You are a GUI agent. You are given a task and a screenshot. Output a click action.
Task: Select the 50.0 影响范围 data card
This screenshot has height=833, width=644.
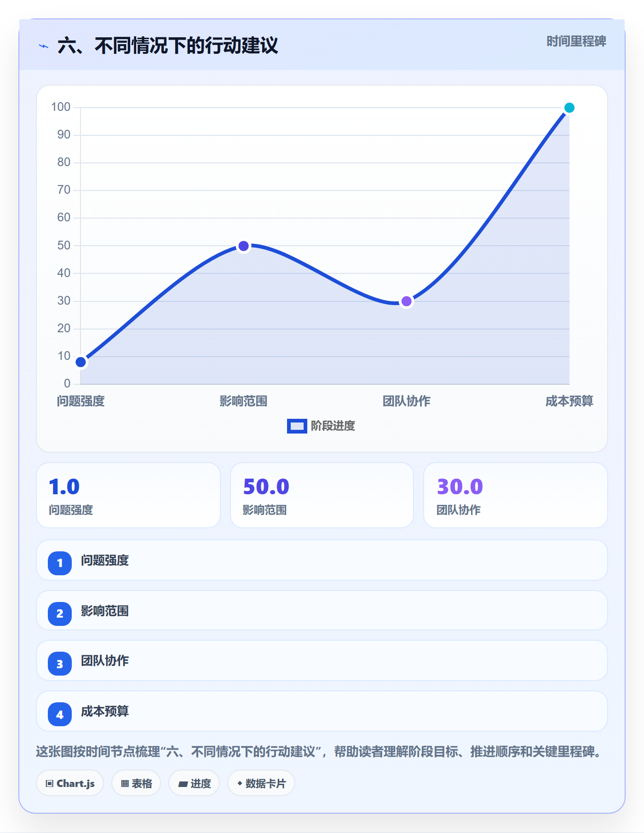point(322,495)
